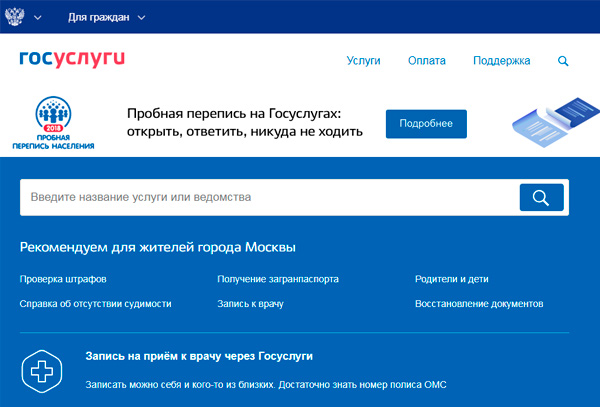The height and width of the screenshot is (407, 600).
Task: Click the header magnifier search icon
Action: [x=563, y=61]
